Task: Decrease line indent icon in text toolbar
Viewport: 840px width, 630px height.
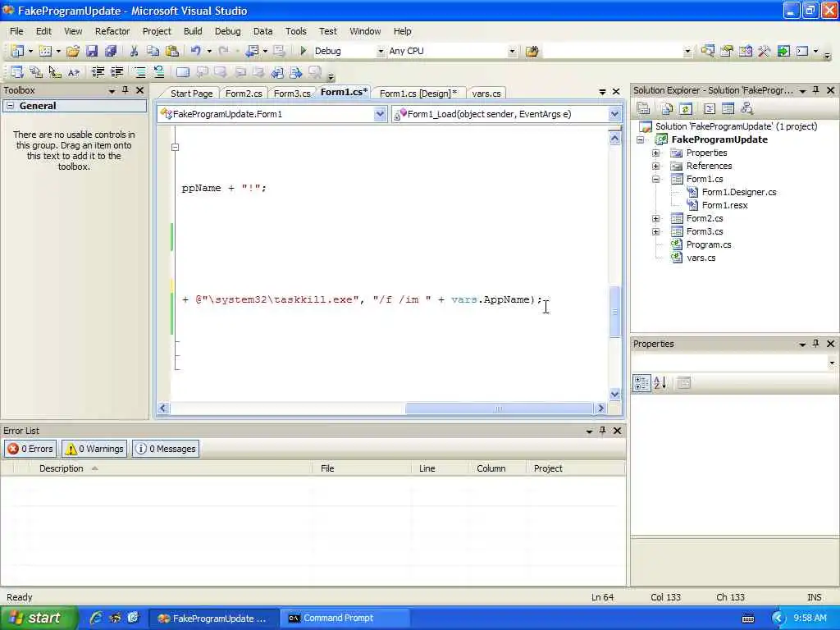Action: pos(98,72)
